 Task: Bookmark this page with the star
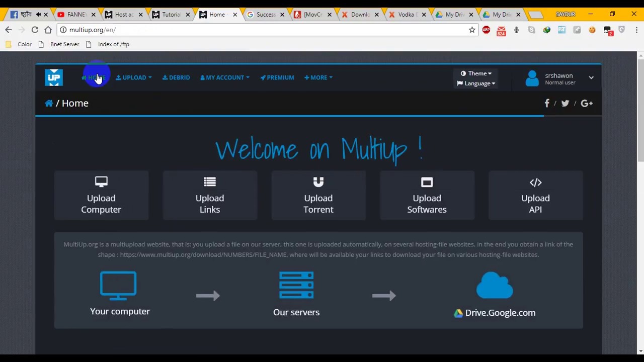[472, 30]
